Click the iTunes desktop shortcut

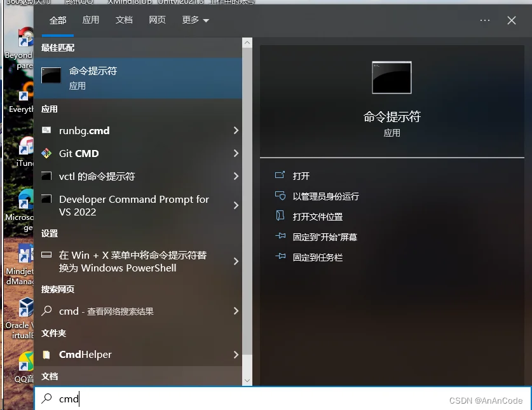[24, 152]
